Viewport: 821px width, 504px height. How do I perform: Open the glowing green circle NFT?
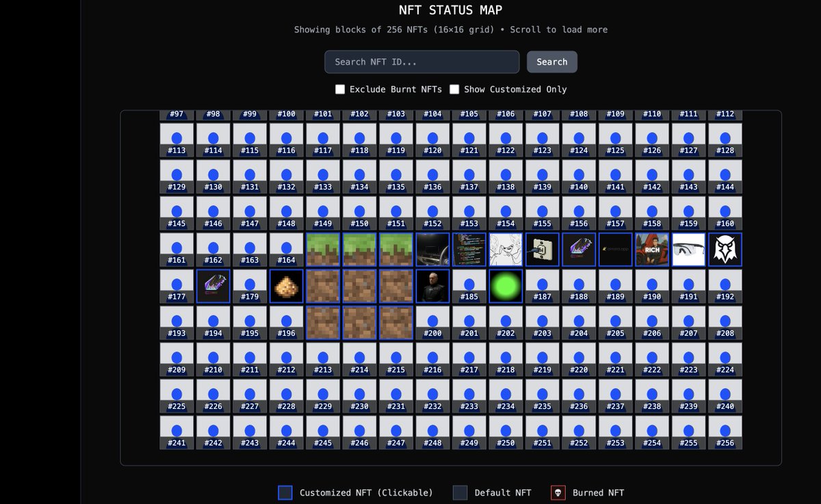(x=506, y=286)
